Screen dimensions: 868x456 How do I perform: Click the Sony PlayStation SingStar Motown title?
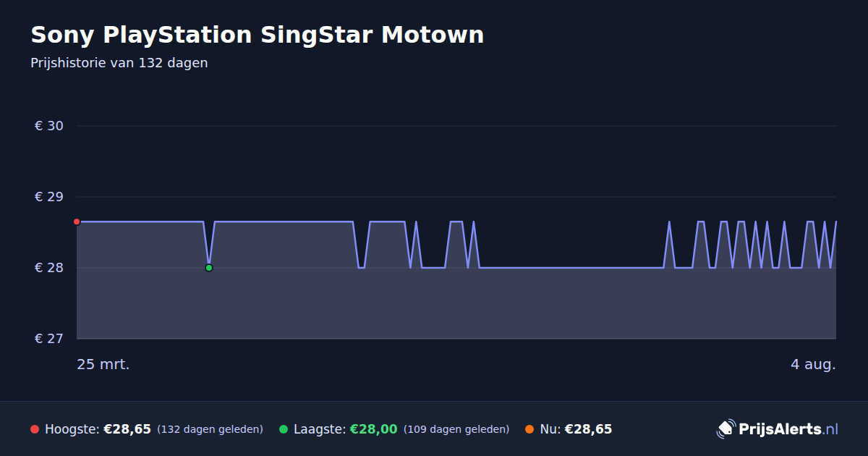coord(258,35)
